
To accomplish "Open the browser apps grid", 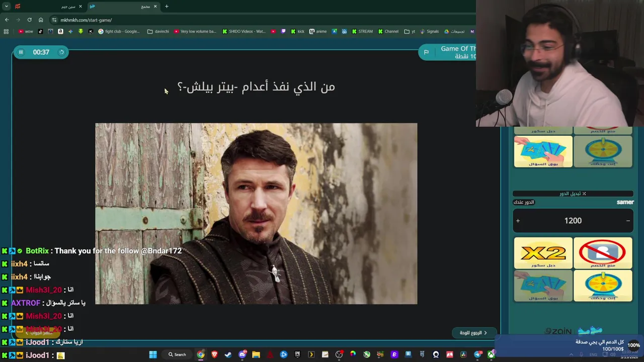I will pos(6,32).
